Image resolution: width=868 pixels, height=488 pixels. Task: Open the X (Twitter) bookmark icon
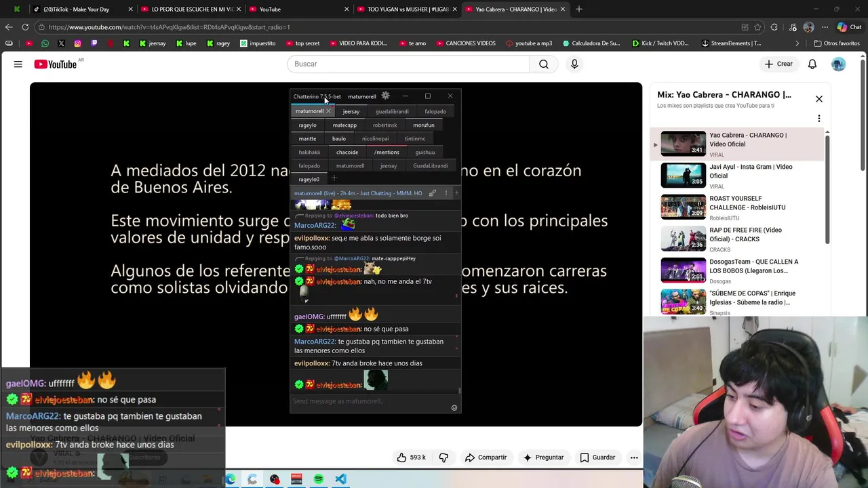[61, 43]
